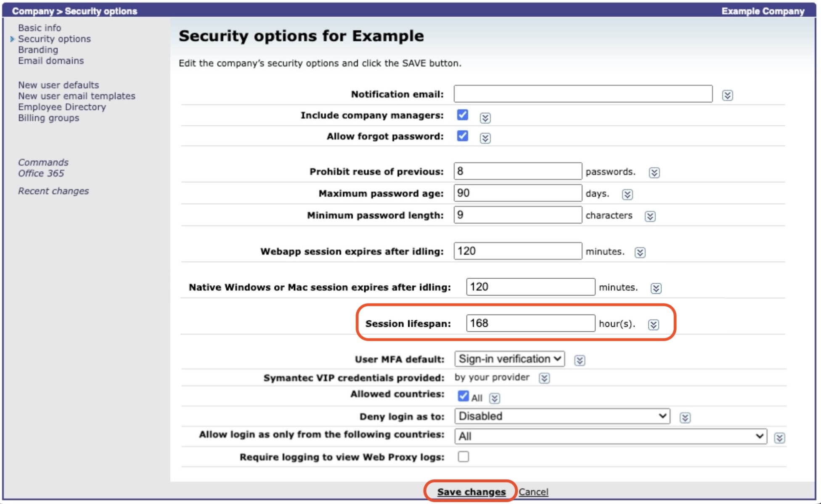Open the User MFA default dropdown
This screenshot has width=821, height=504.
pos(508,359)
